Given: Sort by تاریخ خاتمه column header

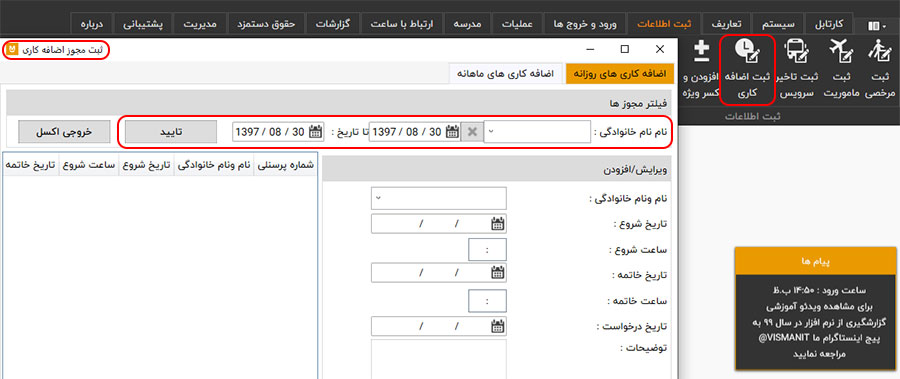Looking at the screenshot, I should click(30, 164).
